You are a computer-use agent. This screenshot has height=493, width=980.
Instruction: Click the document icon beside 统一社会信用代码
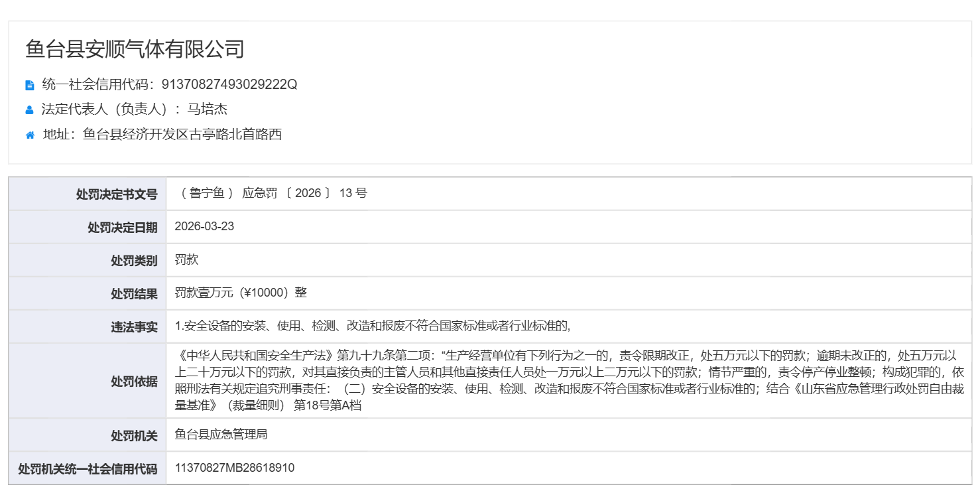(29, 85)
